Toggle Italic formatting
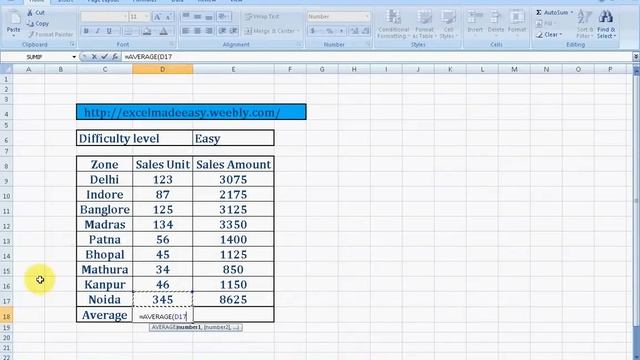The height and width of the screenshot is (360, 640). click(98, 31)
